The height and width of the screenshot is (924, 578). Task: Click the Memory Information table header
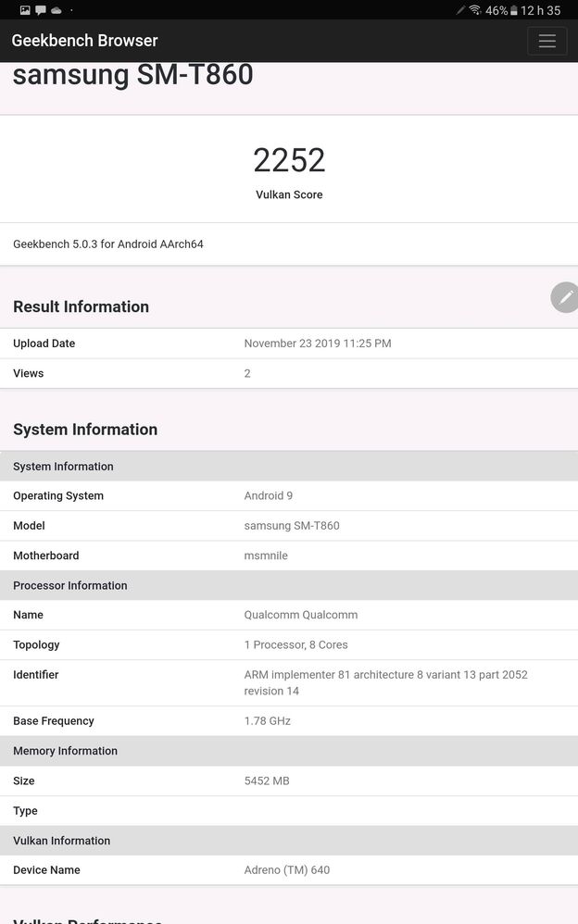coord(289,752)
